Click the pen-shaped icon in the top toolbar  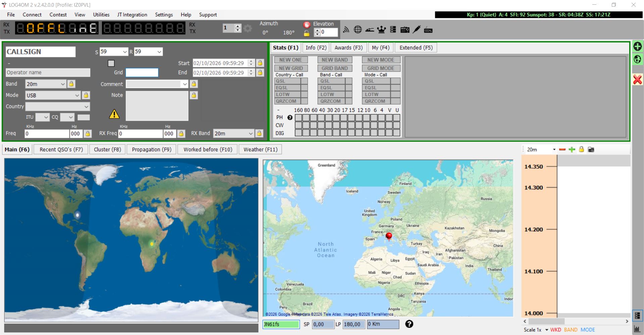click(x=416, y=30)
